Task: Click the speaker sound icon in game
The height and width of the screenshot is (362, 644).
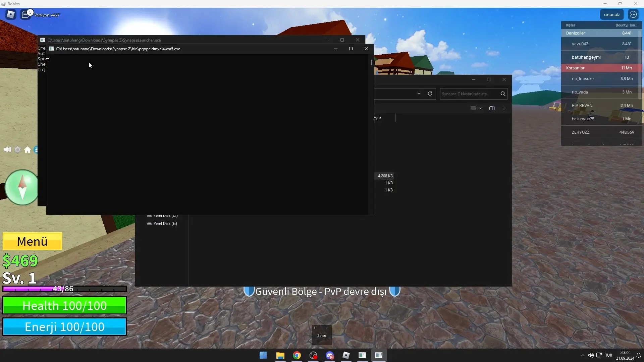Action: 7,149
